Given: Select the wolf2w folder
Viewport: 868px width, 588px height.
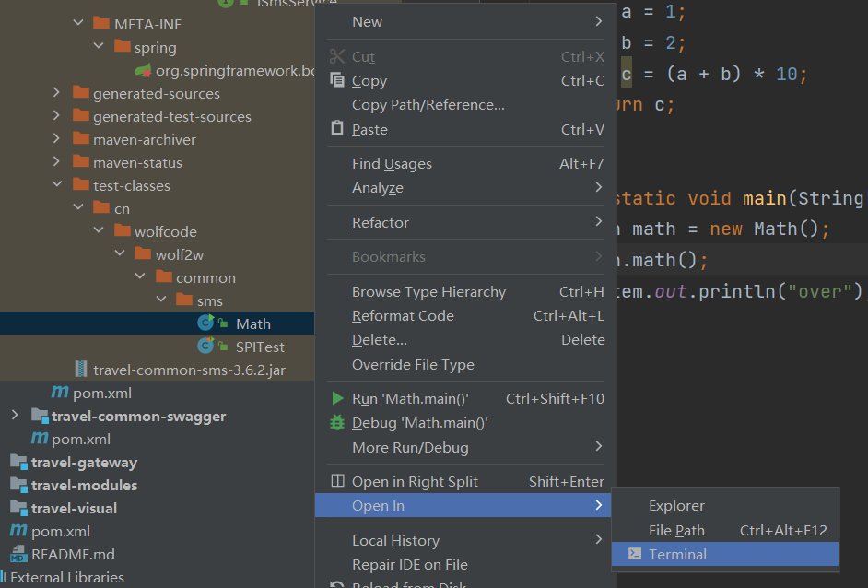Looking at the screenshot, I should click(x=180, y=254).
